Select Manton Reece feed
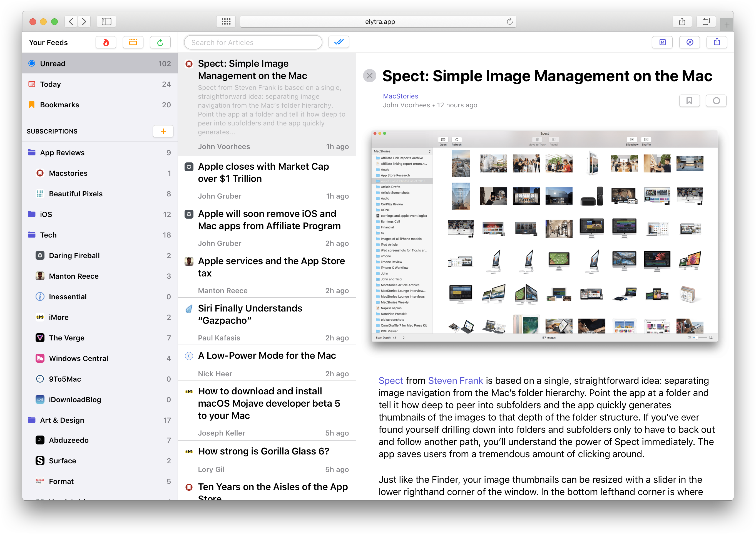Screen dimensions: 756x534 tap(100, 276)
